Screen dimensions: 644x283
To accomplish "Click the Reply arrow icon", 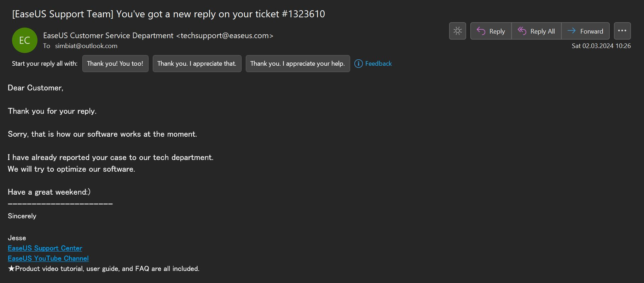I will (x=481, y=31).
